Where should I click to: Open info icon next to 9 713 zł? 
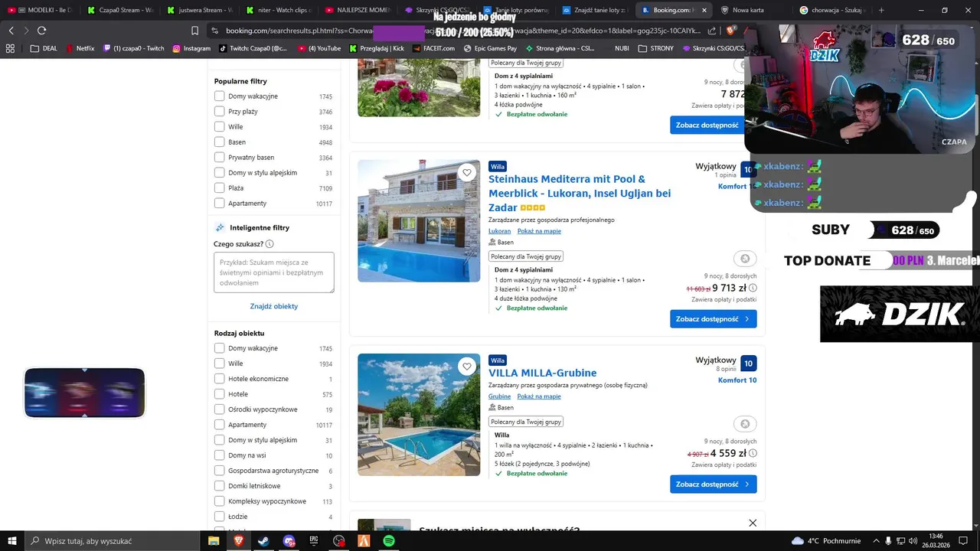753,288
